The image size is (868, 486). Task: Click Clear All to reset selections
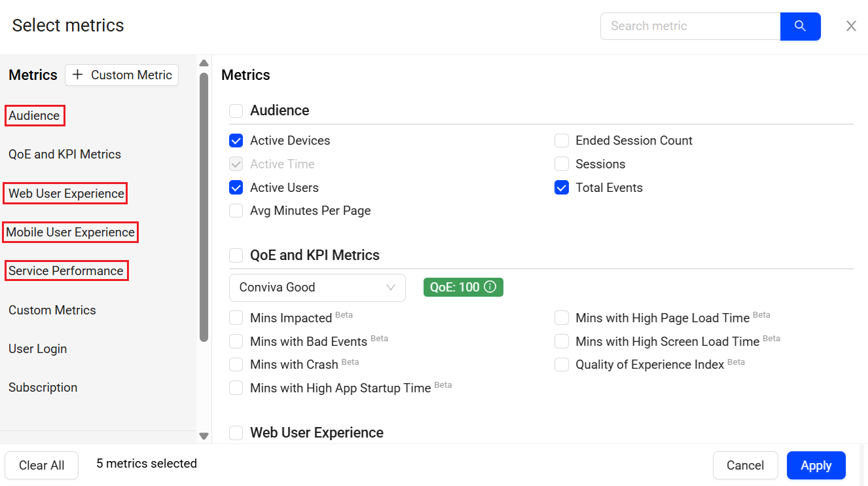click(x=42, y=466)
